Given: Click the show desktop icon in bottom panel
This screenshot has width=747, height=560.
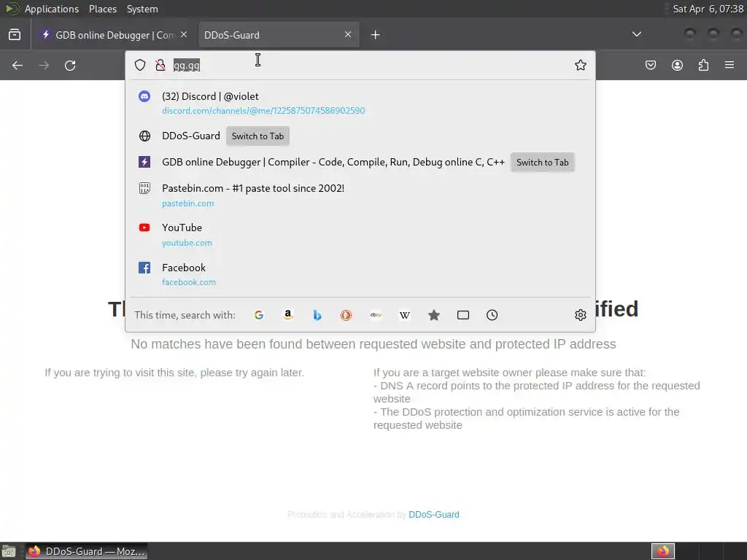Looking at the screenshot, I should [9, 551].
